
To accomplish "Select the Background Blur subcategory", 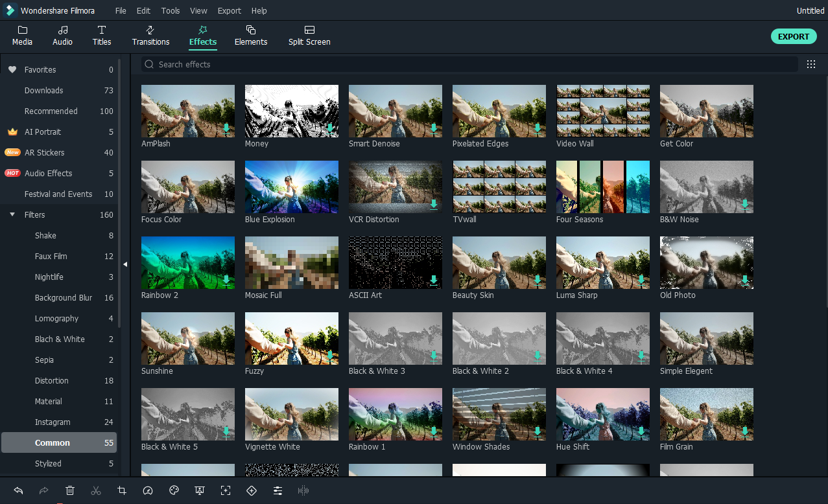I will 60,297.
